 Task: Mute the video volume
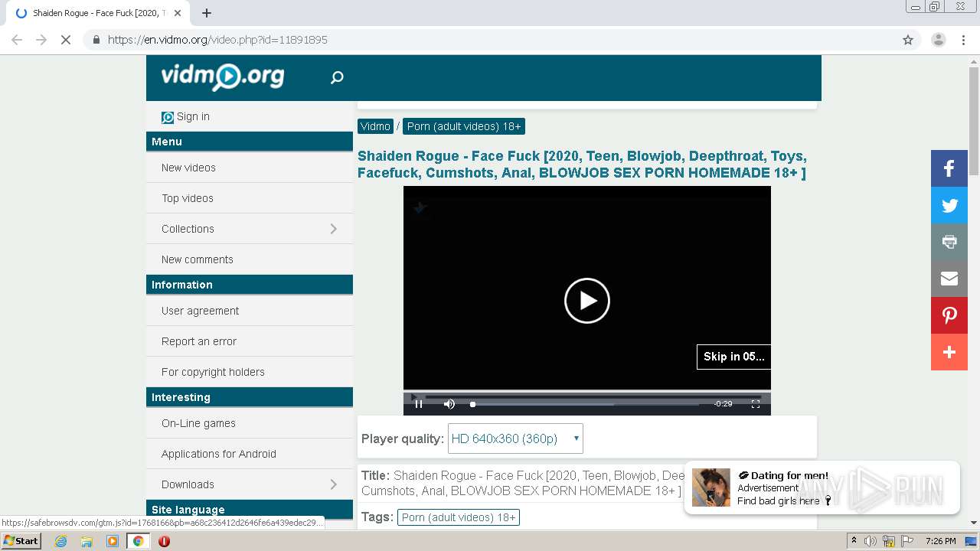pyautogui.click(x=449, y=404)
